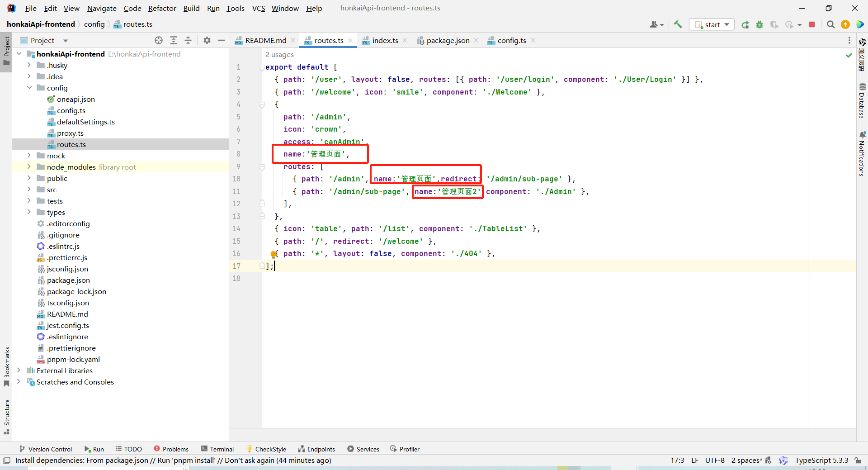The image size is (868, 470).
Task: Click the Search Everywhere magnifier icon
Action: (830, 24)
